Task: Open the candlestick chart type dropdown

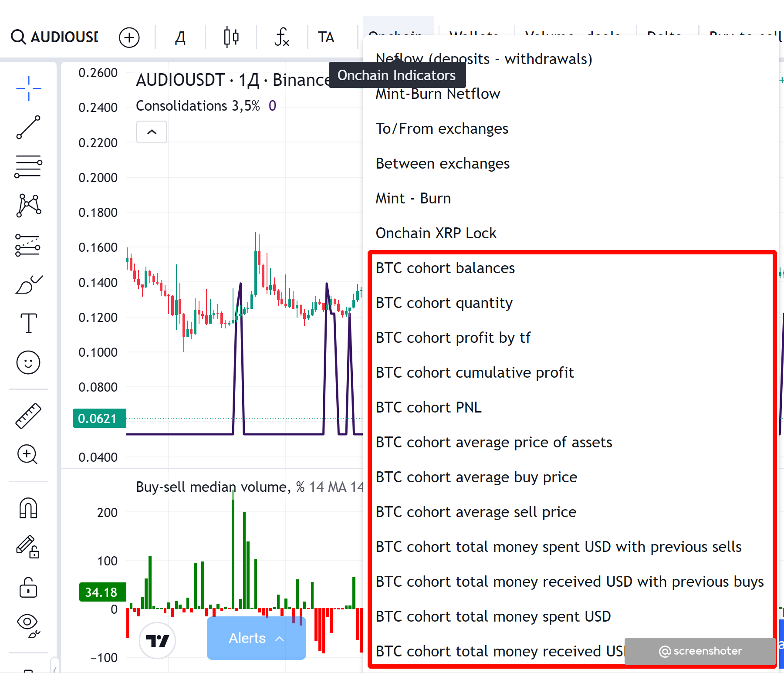Action: coord(231,37)
